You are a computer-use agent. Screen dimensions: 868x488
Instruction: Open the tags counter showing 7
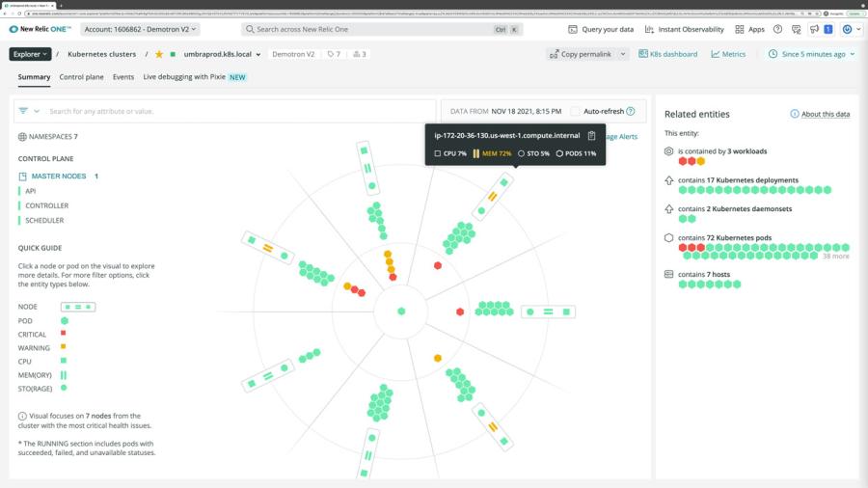(334, 54)
